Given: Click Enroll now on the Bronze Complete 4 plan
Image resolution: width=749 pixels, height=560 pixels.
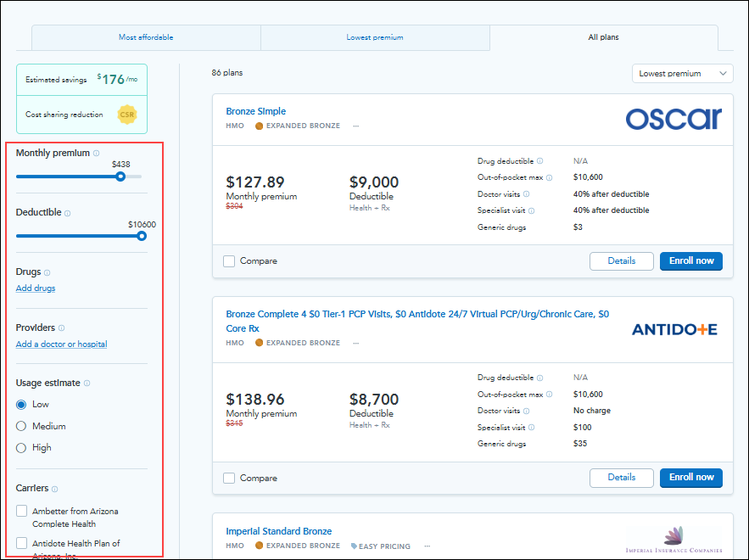Looking at the screenshot, I should point(691,478).
